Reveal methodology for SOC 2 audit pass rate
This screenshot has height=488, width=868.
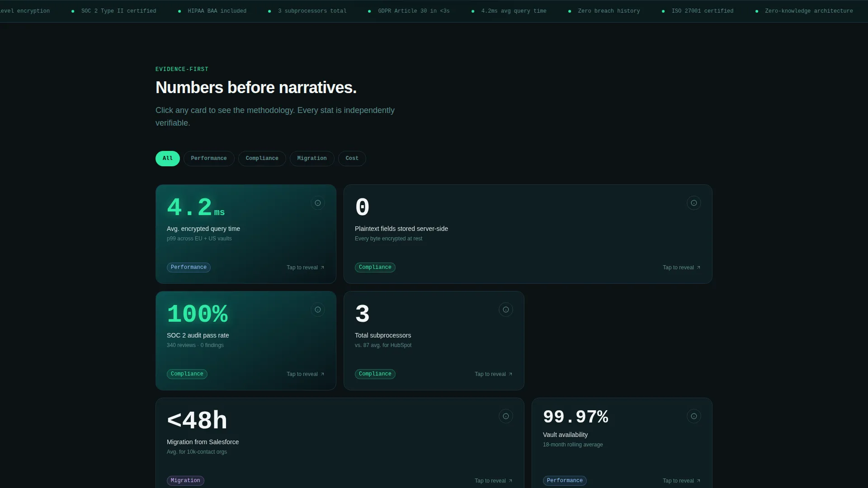306,374
